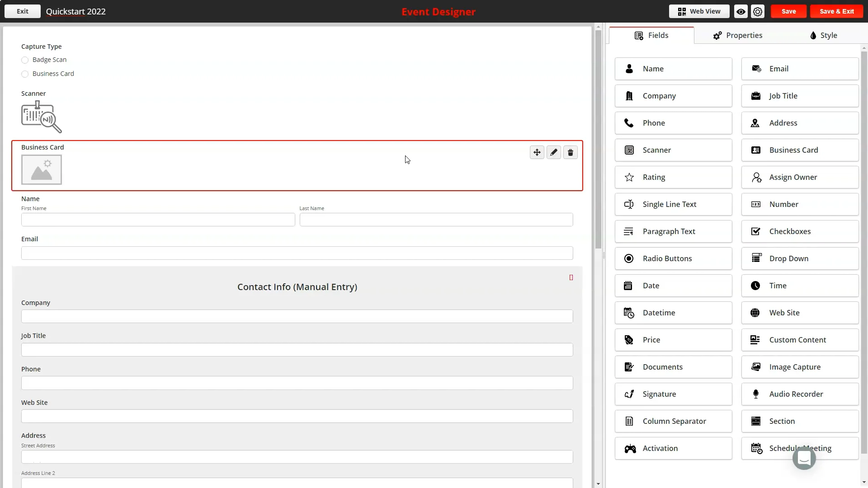Collapse the Contact Info section with red marker

tap(571, 277)
